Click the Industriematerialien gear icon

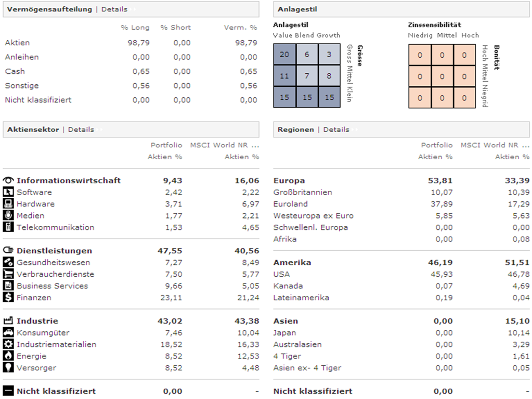[8, 344]
